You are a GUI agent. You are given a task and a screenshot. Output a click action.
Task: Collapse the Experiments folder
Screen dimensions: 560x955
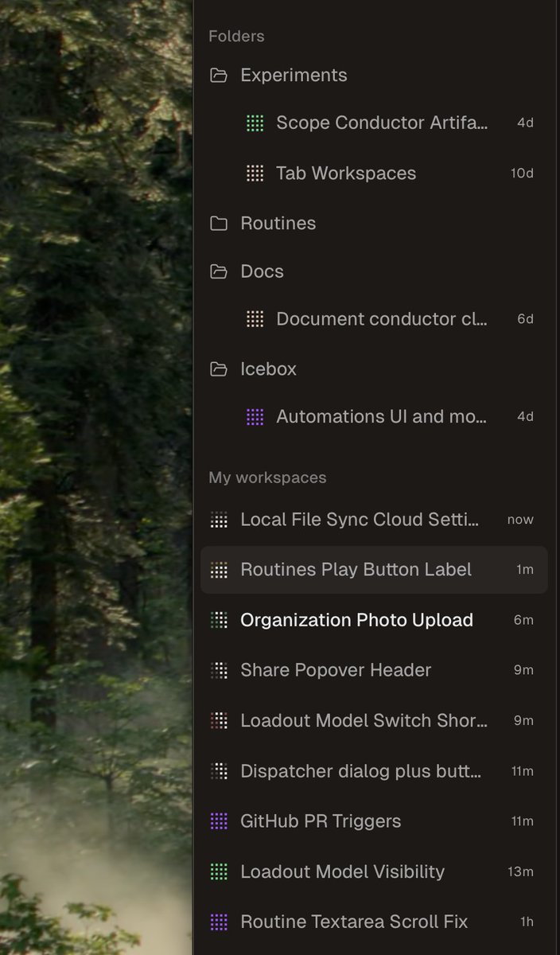coord(218,76)
